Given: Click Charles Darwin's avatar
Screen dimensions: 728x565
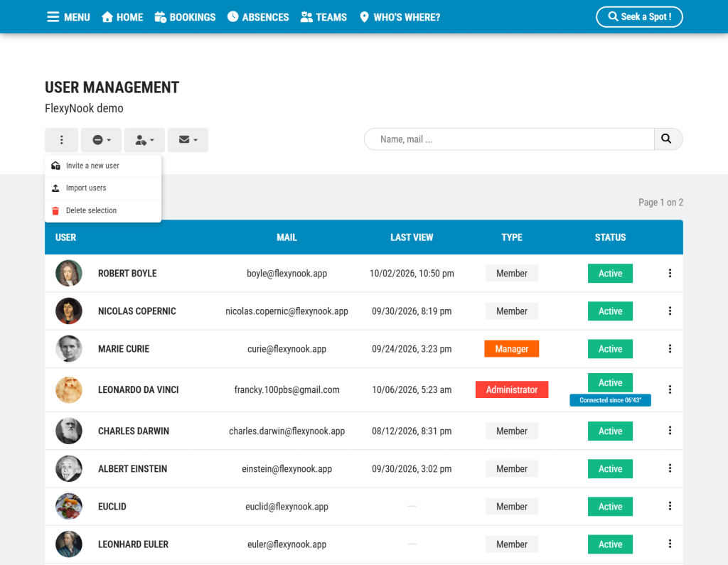Looking at the screenshot, I should click(69, 431).
